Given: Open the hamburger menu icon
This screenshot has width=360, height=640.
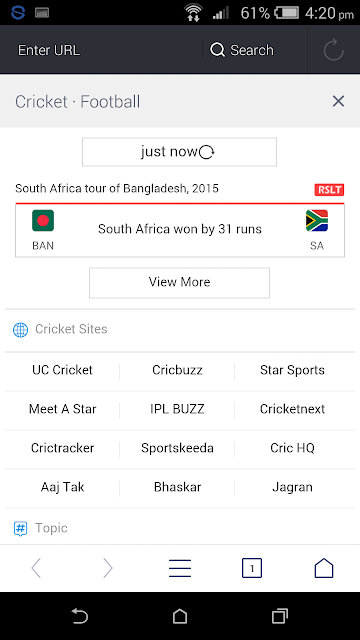Looking at the screenshot, I should click(x=180, y=568).
